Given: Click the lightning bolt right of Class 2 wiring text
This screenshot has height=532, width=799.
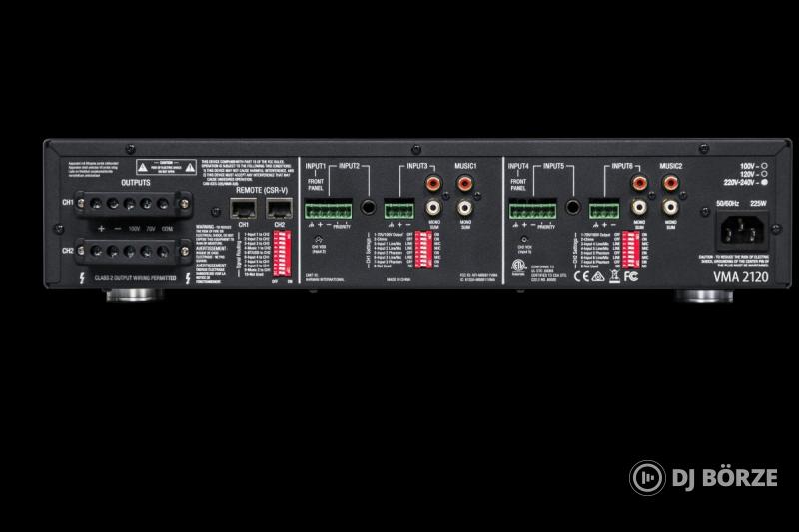Looking at the screenshot, I should click(188, 278).
